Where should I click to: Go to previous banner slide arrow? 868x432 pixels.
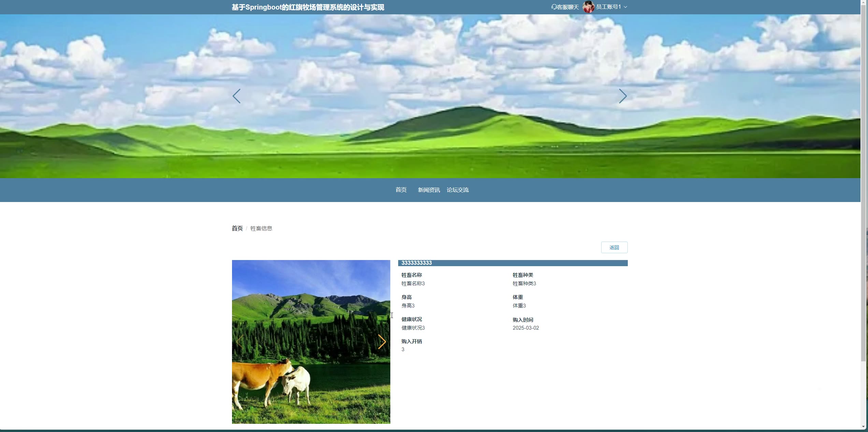[236, 96]
